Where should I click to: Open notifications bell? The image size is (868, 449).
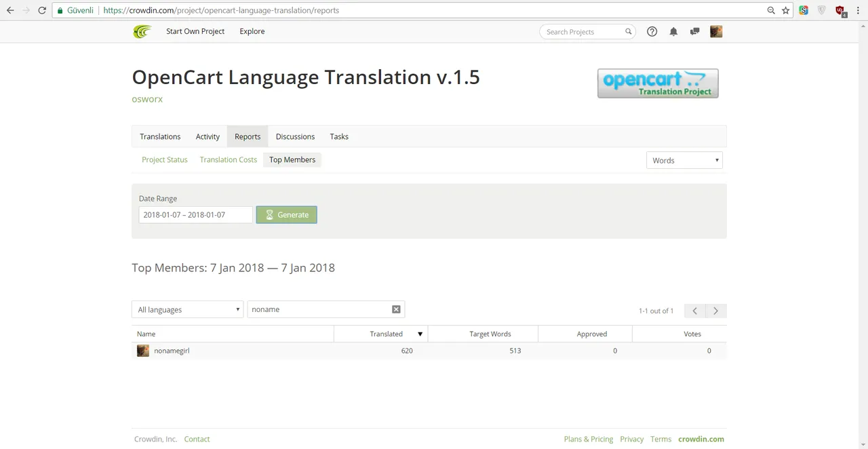[x=673, y=31]
